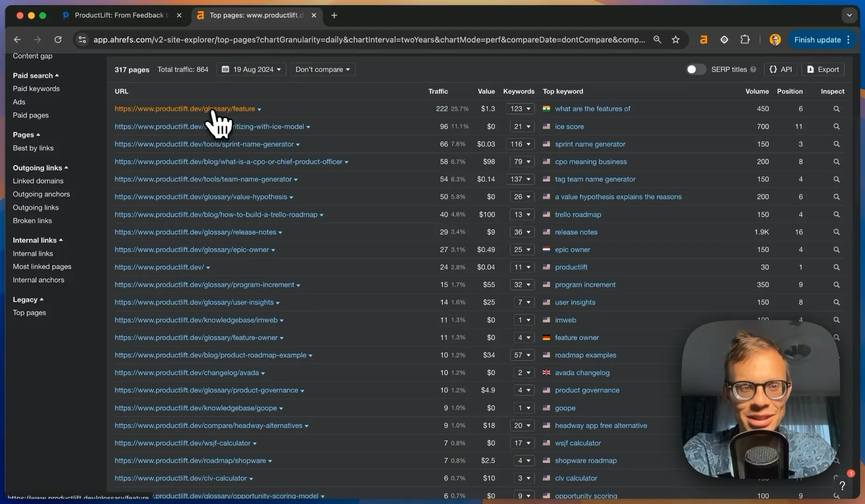865x504 pixels.
Task: Click the browser back arrow
Action: click(x=17, y=40)
